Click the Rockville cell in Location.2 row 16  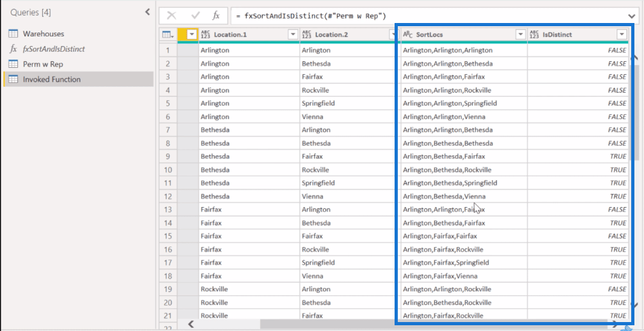click(350, 249)
